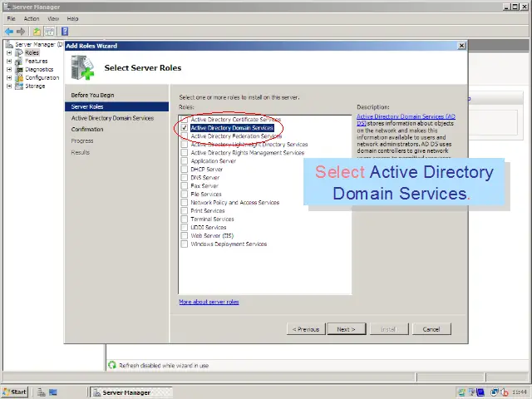Check the Fax Server role
This screenshot has height=399, width=532.
[x=185, y=186]
